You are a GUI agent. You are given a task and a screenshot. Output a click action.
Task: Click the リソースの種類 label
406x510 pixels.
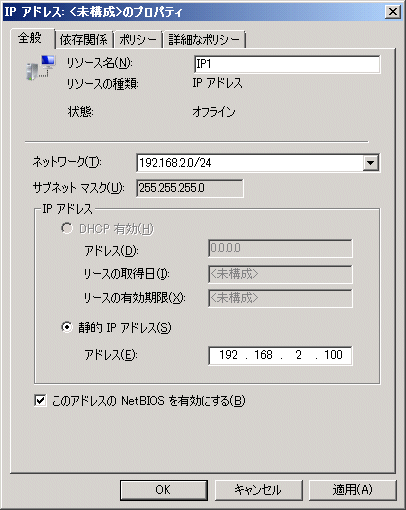(103, 83)
